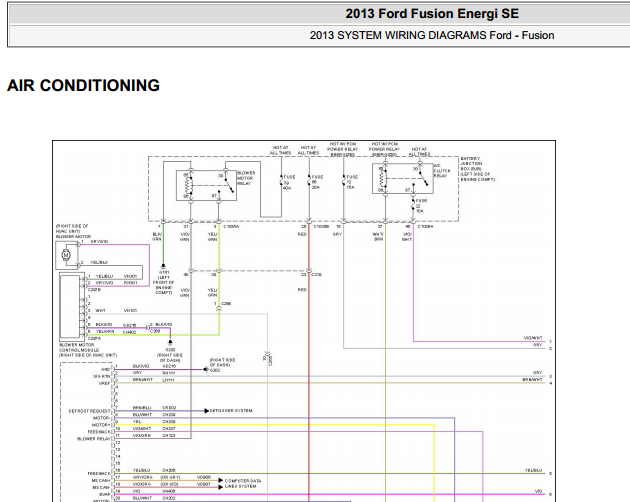Screen dimensions: 630x502
Task: Click the VREF pin label
Action: pos(104,383)
